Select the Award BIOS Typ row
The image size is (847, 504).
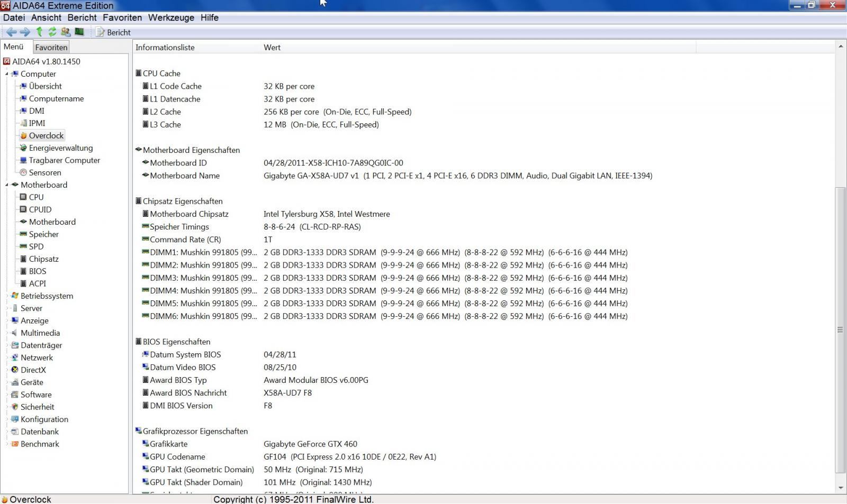tap(483, 380)
